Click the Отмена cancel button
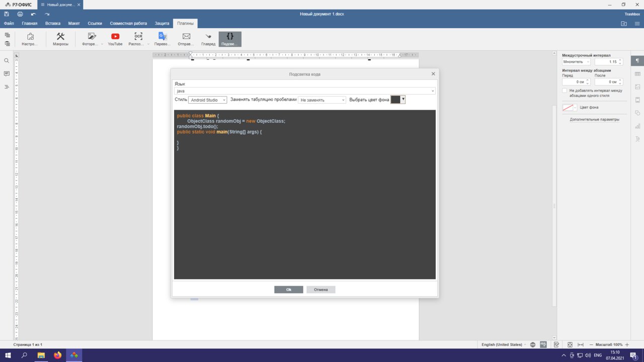The width and height of the screenshot is (644, 362). click(320, 290)
